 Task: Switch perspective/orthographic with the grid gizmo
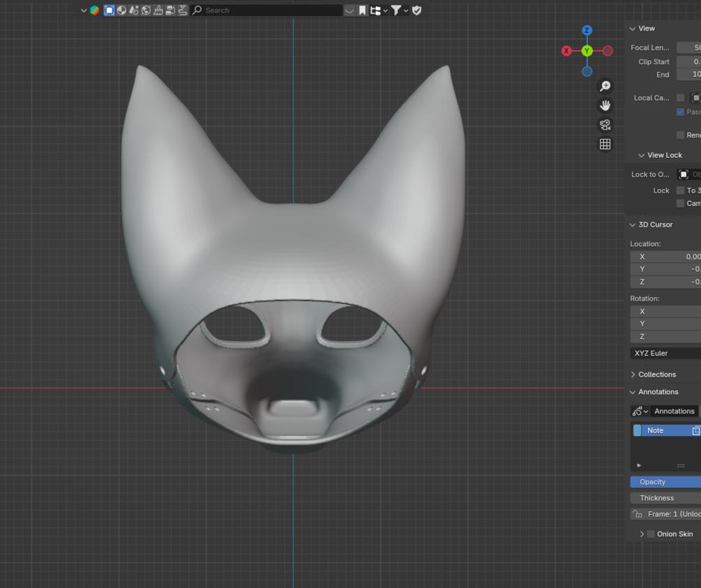(x=605, y=144)
